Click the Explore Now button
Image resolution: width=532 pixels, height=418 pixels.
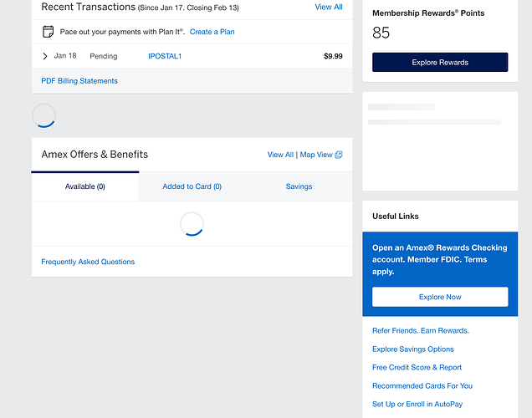click(440, 297)
